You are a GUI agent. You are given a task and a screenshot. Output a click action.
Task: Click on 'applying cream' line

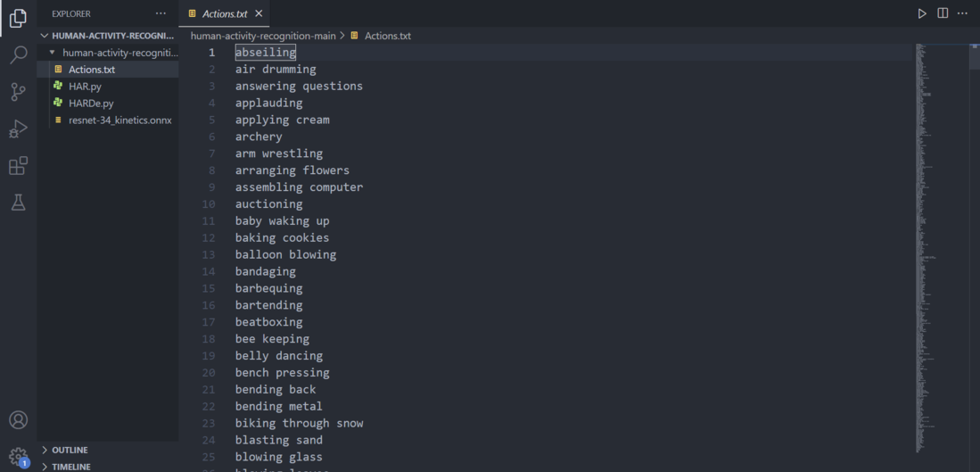[x=283, y=120]
